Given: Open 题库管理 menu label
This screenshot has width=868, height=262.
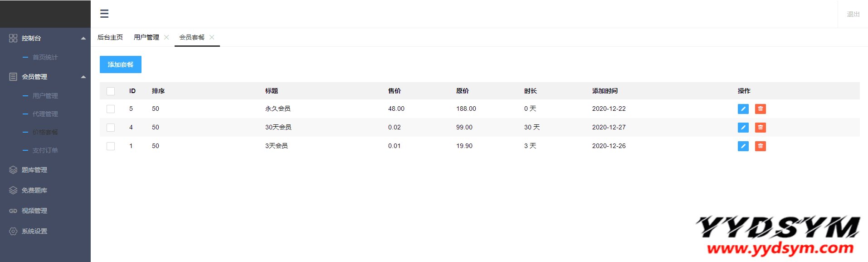Looking at the screenshot, I should click(34, 170).
